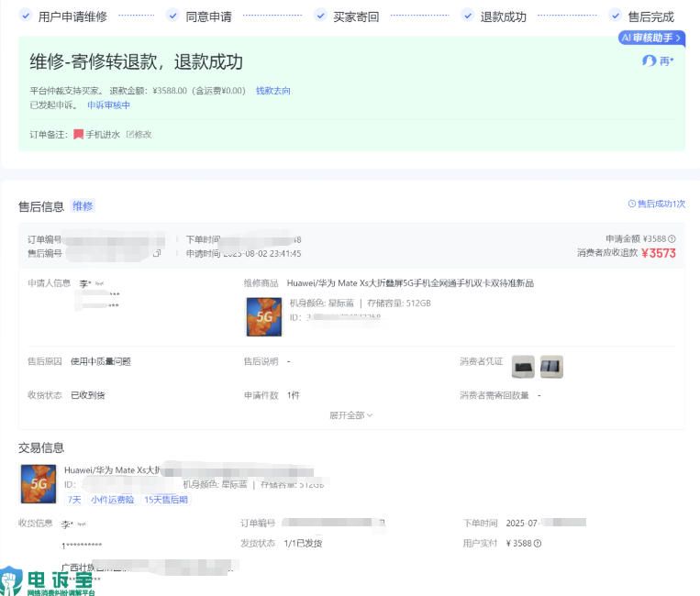The image size is (700, 596).
Task: Click the refund amount ¥3573
Action: (x=659, y=253)
